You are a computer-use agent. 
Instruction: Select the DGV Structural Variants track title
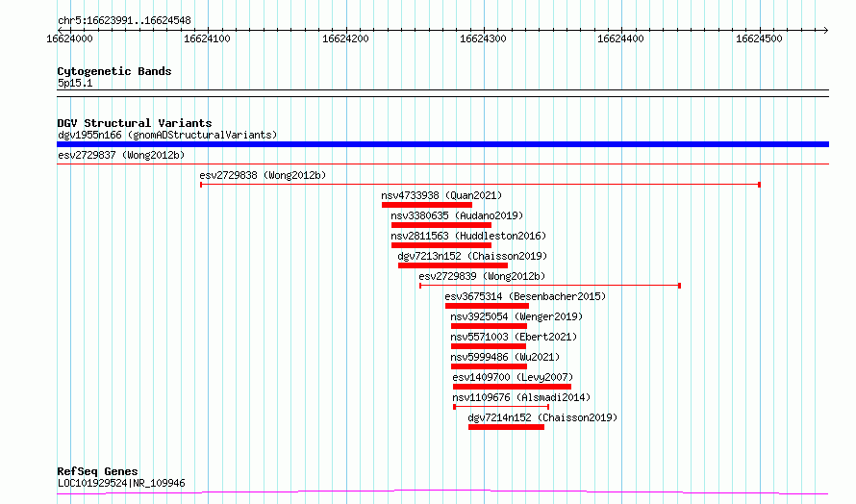point(135,123)
